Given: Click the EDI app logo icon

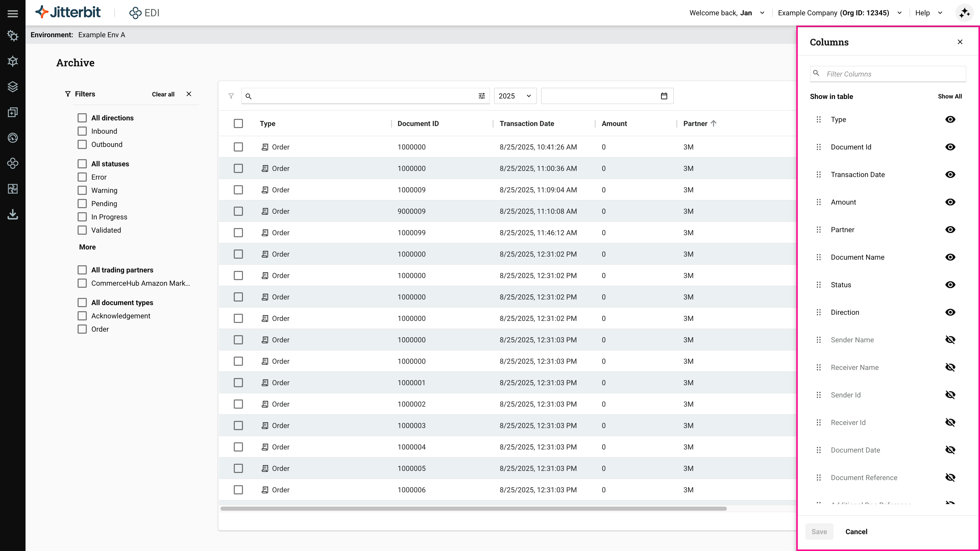Looking at the screenshot, I should (135, 13).
